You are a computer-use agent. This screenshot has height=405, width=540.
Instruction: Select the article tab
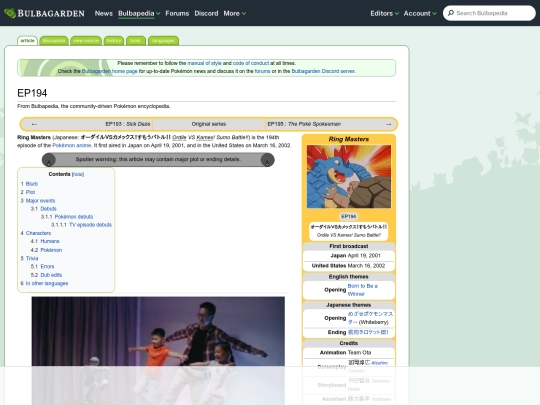28,41
